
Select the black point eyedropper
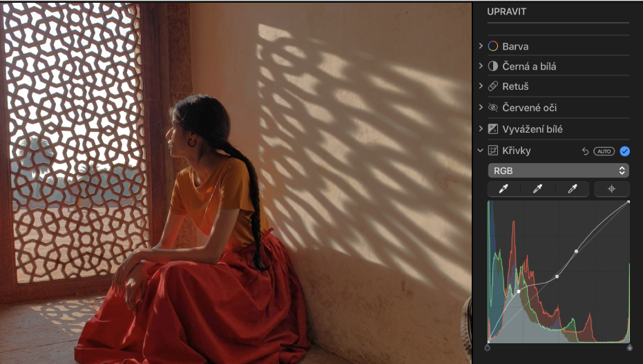[x=503, y=189]
